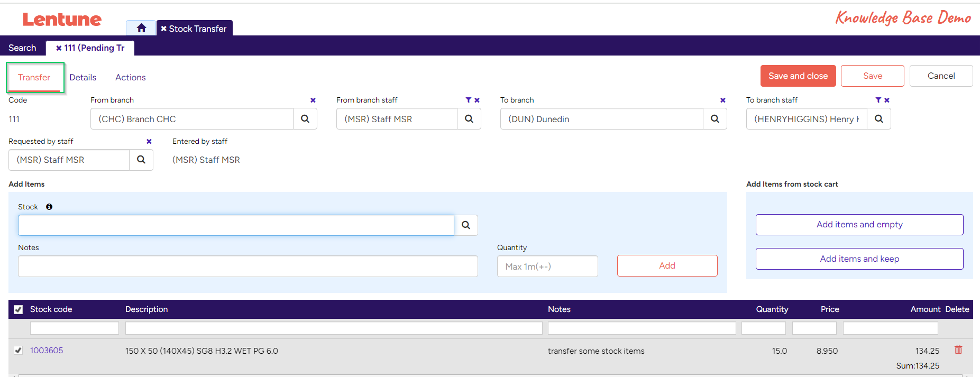Open From branch staff lookup magnifier
The width and height of the screenshot is (980, 377).
coord(469,119)
